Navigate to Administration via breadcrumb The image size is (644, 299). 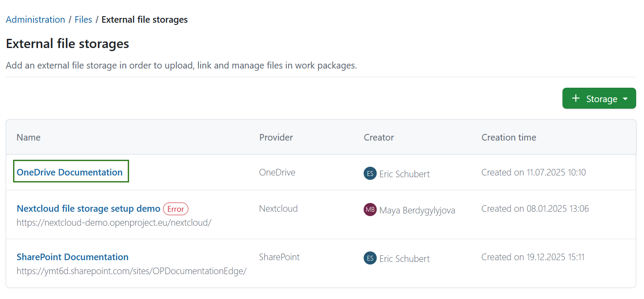[35, 19]
